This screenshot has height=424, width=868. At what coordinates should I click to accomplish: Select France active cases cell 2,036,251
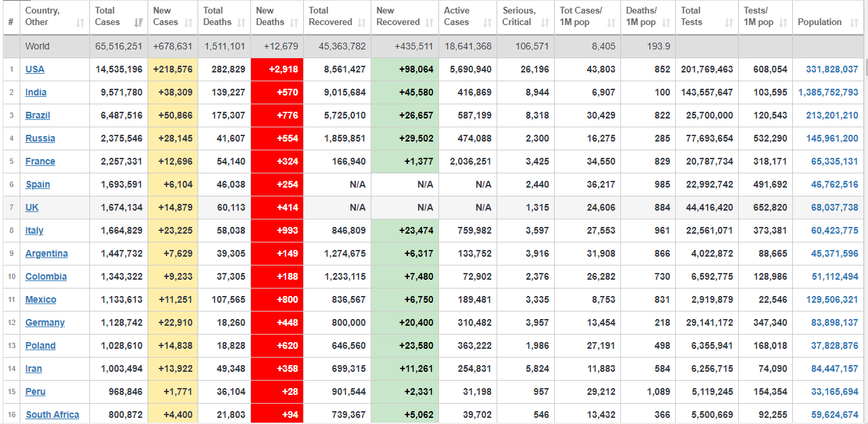click(467, 161)
